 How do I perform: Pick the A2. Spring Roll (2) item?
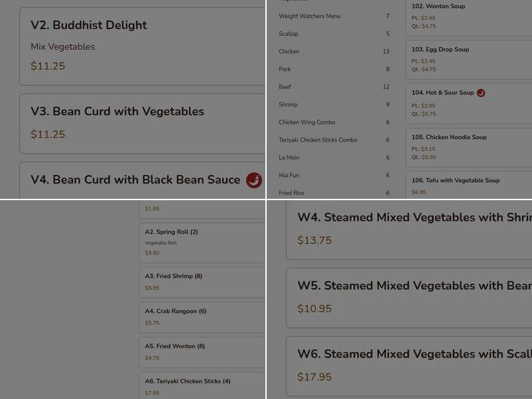(202, 243)
